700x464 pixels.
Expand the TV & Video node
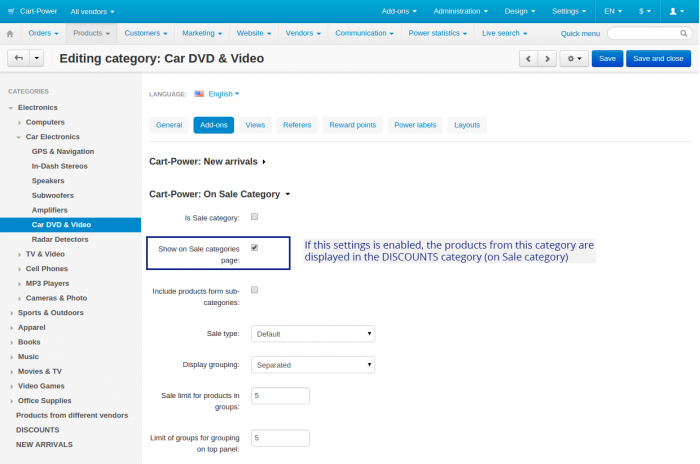tap(19, 255)
